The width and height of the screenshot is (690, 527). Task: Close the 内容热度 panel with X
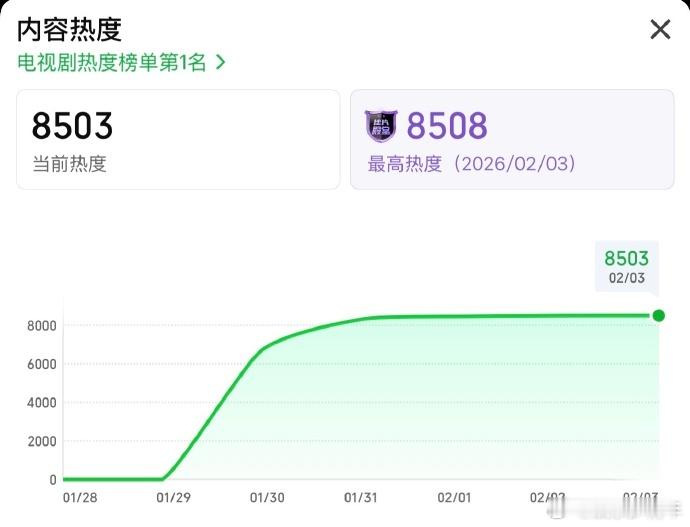pos(660,29)
